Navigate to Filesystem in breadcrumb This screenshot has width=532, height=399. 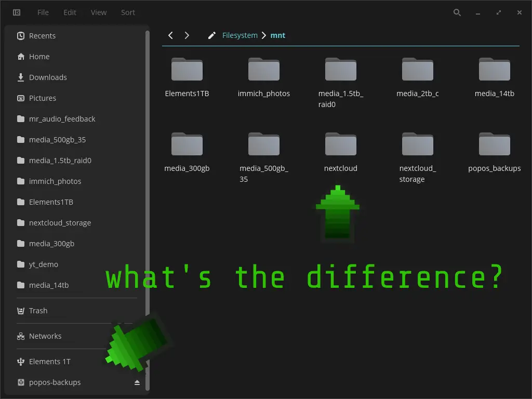pyautogui.click(x=240, y=35)
